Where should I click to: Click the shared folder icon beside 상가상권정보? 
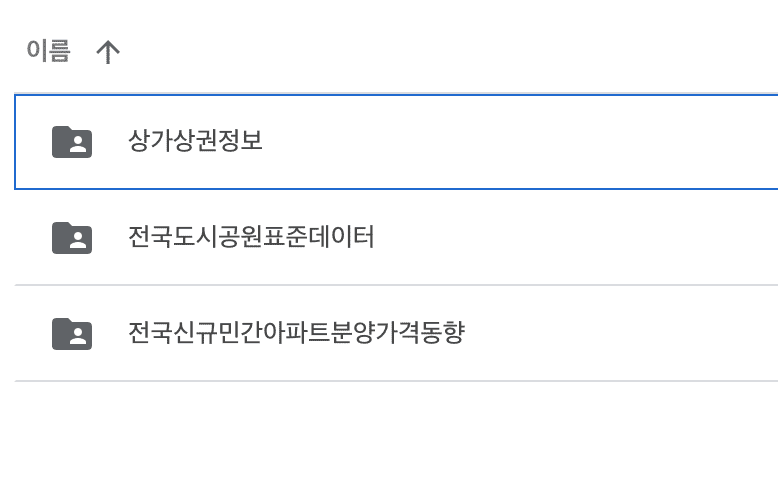[x=72, y=142]
